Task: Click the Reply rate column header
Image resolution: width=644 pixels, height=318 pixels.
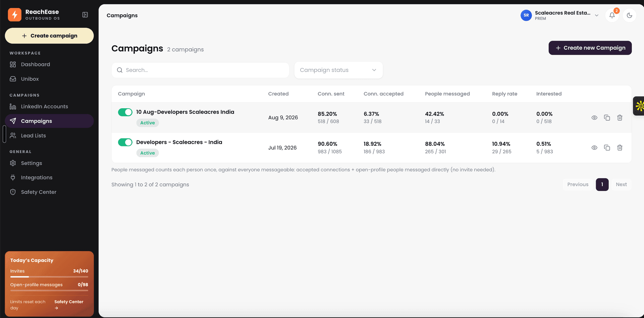Action: tap(504, 94)
